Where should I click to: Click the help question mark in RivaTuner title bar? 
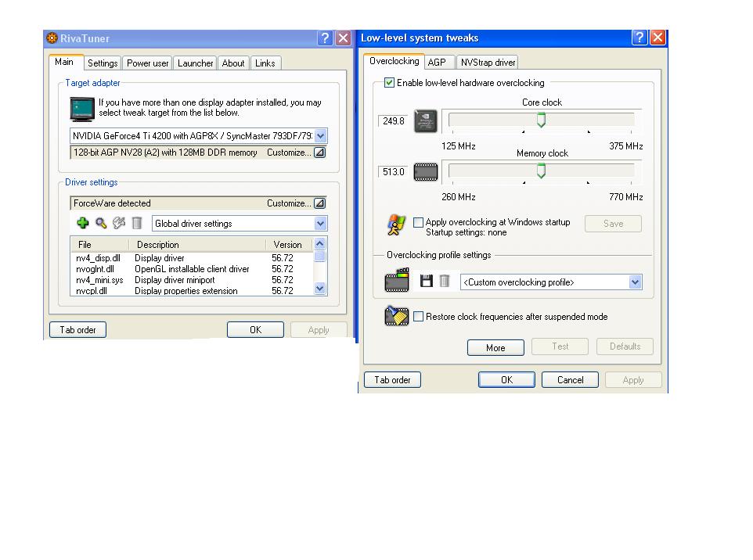[x=326, y=38]
